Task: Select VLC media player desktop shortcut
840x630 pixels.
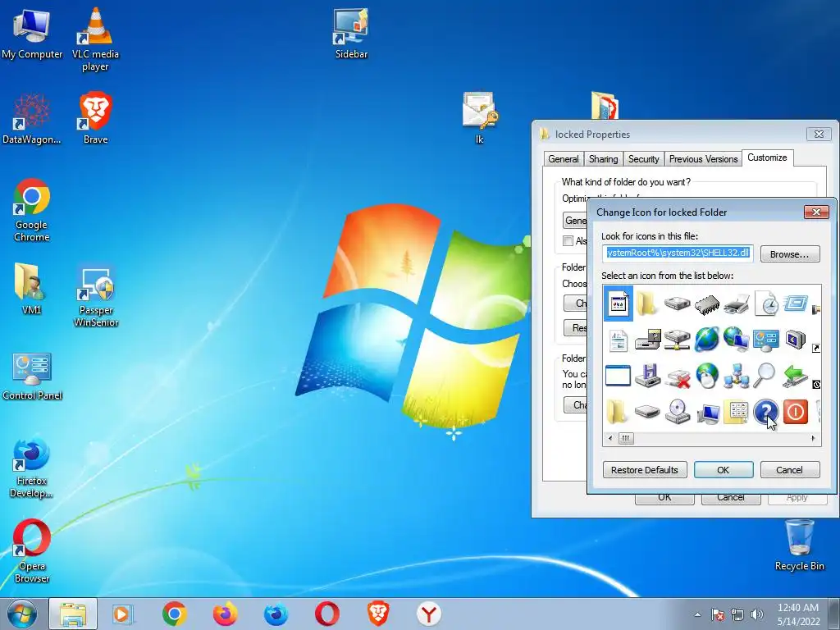Action: coord(95,39)
